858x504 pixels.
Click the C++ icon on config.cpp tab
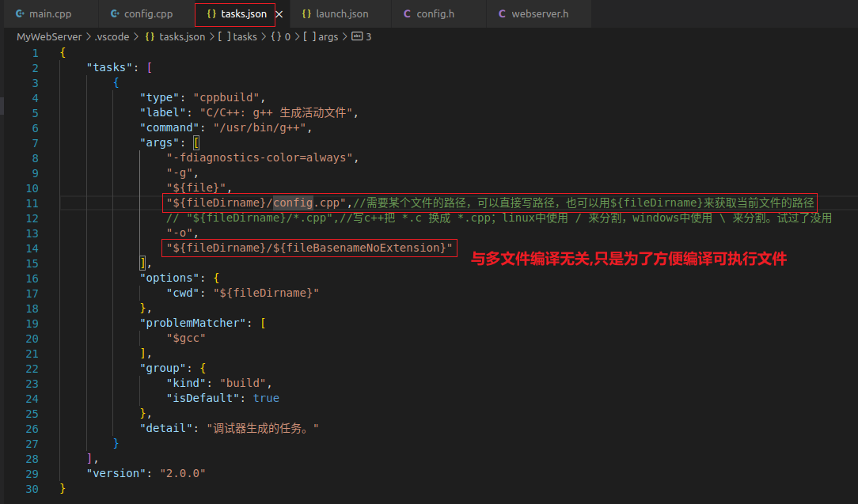click(x=115, y=14)
